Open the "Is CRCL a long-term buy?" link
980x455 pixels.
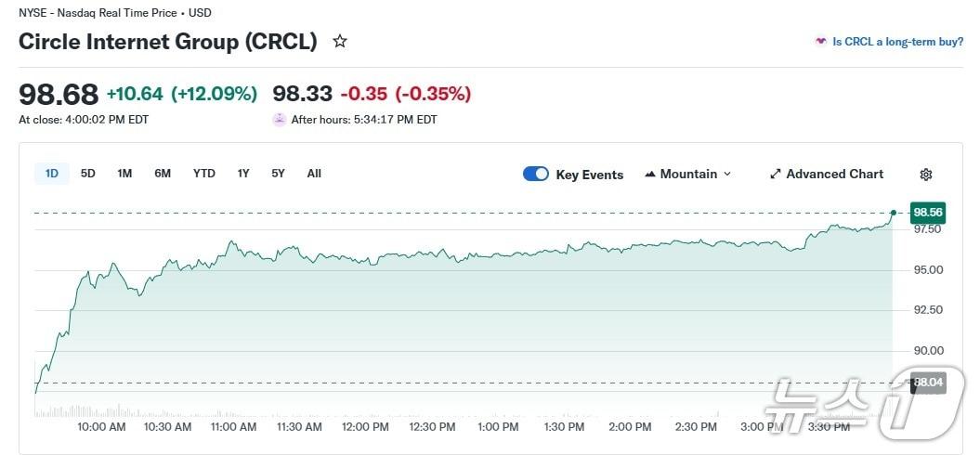[x=897, y=42]
